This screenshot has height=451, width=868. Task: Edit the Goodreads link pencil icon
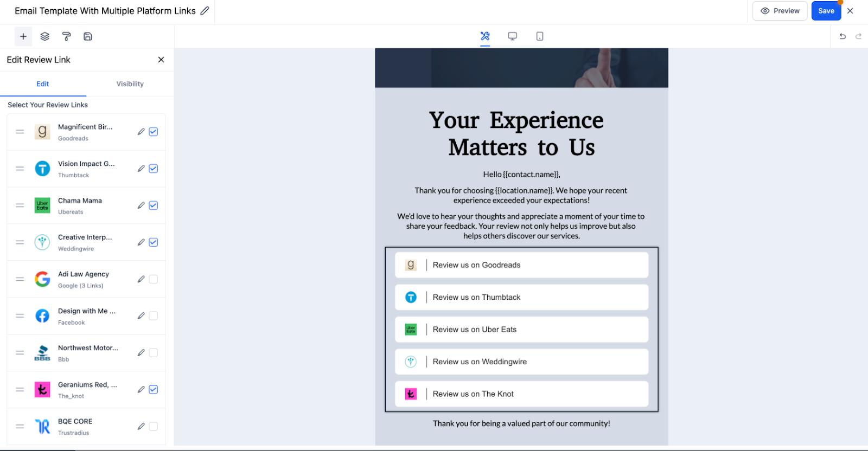point(141,132)
